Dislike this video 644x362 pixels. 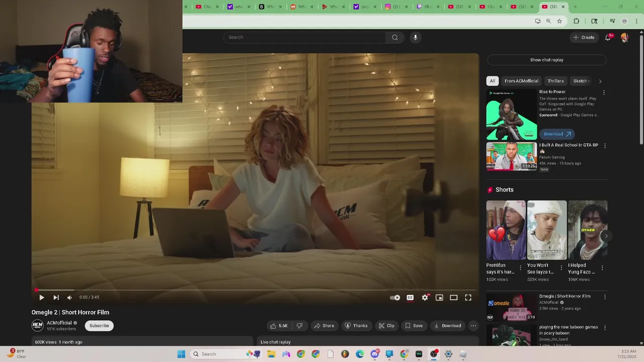click(x=299, y=326)
